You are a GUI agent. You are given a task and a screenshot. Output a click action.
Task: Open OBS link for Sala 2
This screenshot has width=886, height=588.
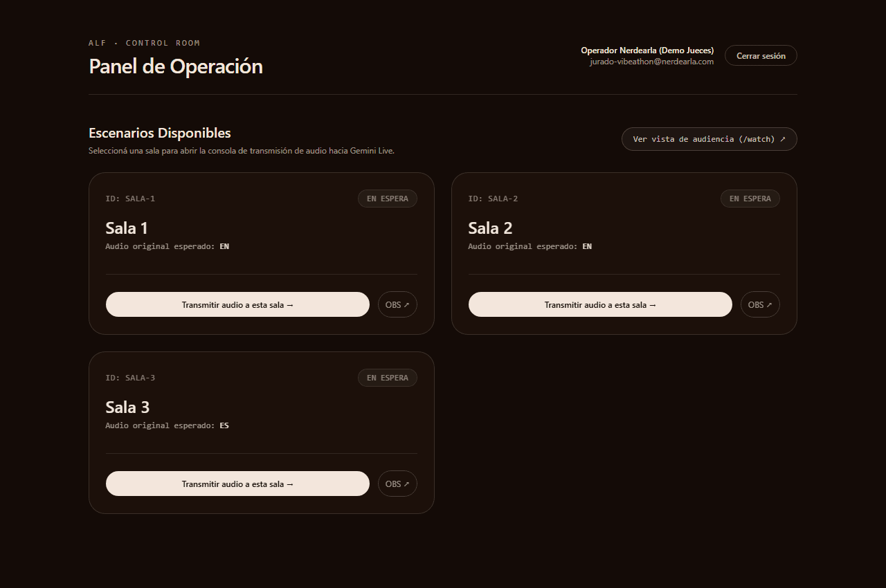click(760, 304)
